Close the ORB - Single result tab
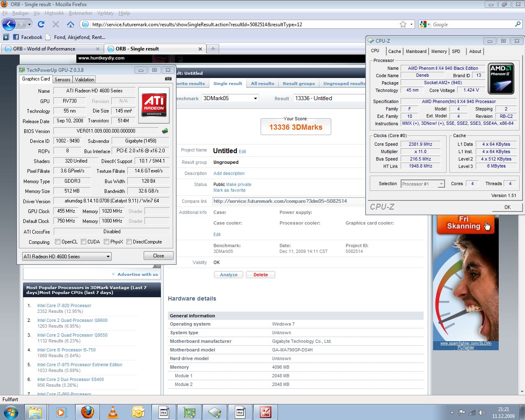 (200, 48)
